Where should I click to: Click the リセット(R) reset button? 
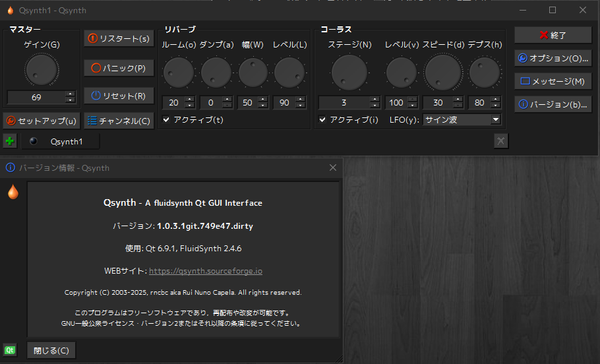119,96
